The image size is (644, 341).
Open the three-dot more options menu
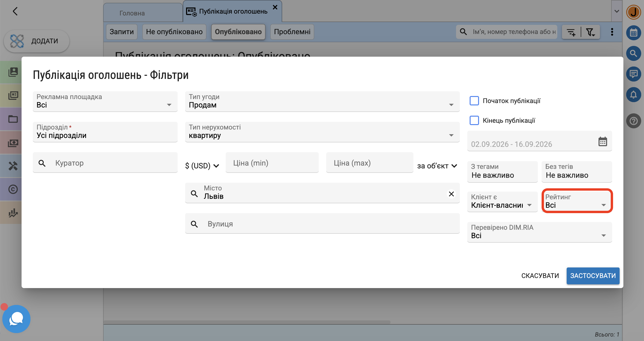coord(612,32)
